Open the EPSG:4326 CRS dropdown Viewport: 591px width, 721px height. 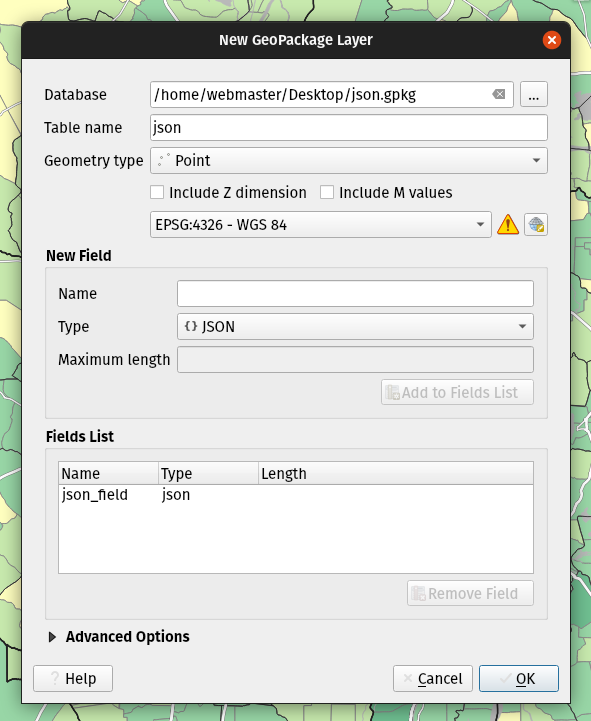click(x=321, y=225)
